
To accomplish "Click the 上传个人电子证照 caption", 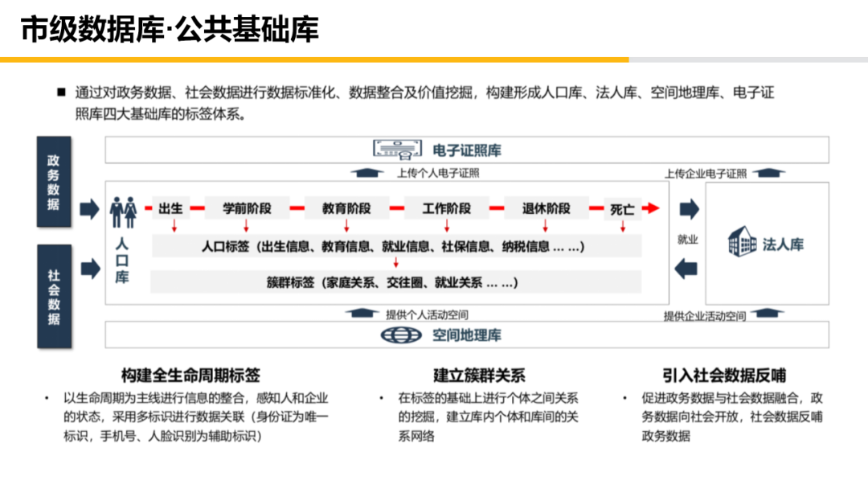I will tap(438, 174).
